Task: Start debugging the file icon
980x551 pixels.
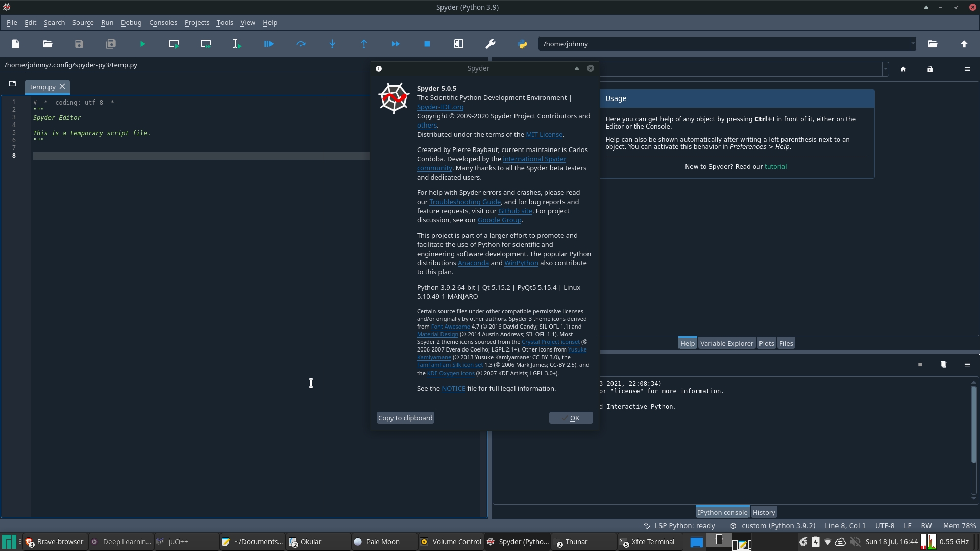Action: 269,44
